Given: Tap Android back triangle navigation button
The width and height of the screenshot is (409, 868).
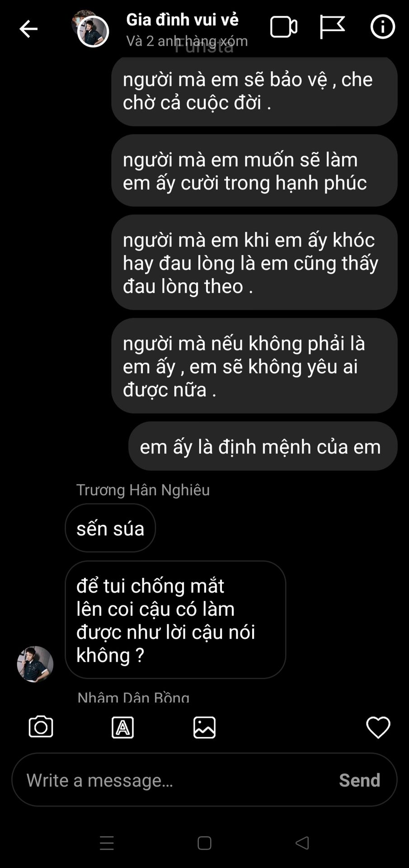Looking at the screenshot, I should coord(302,843).
